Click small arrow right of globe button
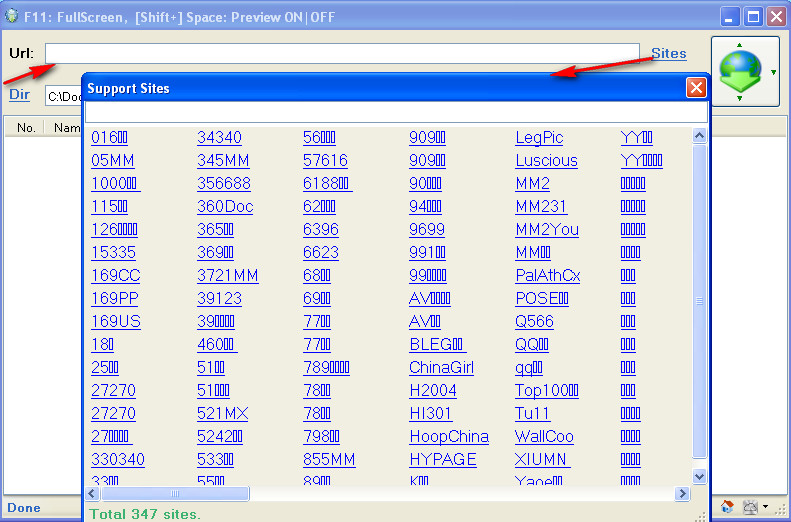791x522 pixels. (x=773, y=72)
